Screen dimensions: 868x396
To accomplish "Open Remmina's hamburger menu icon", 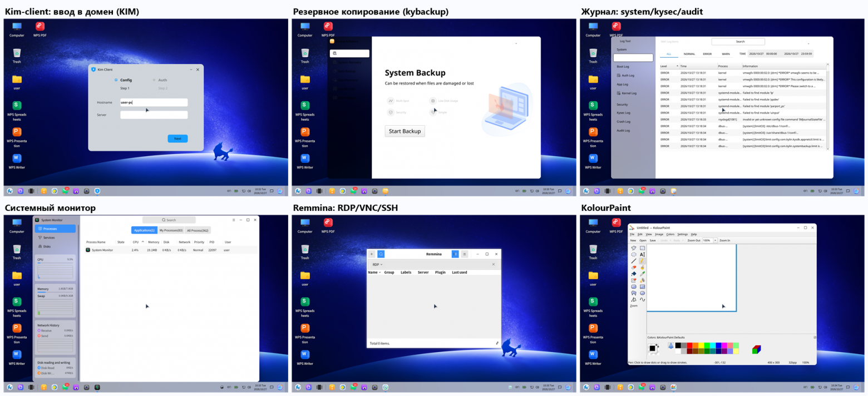I will [x=465, y=254].
